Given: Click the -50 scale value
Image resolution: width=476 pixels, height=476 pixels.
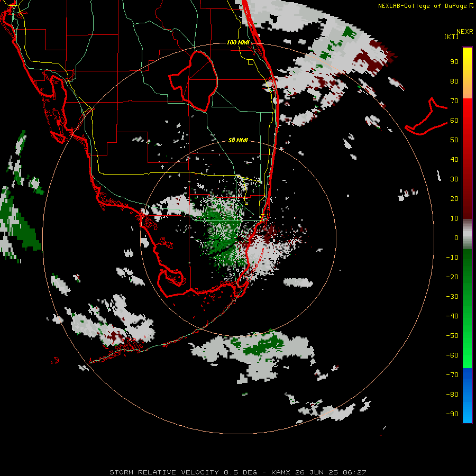Looking at the screenshot, I should [x=452, y=335].
